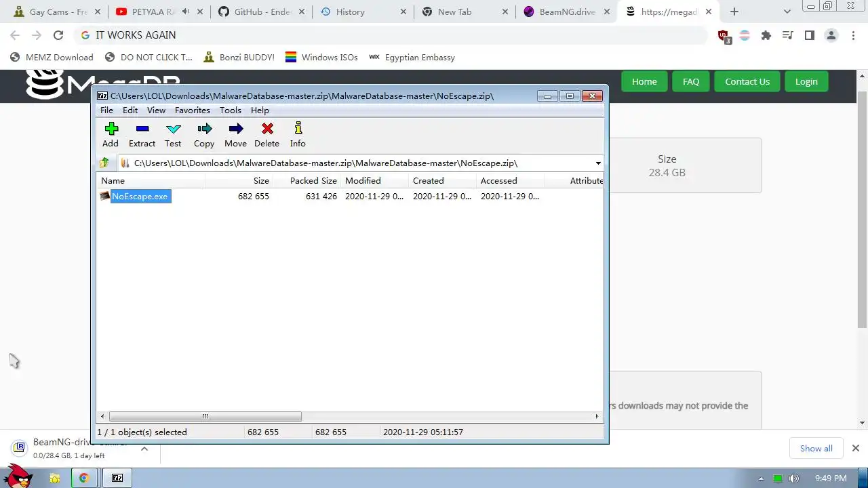Open the Chrome profile avatar icon
This screenshot has width=868, height=488.
point(831,35)
